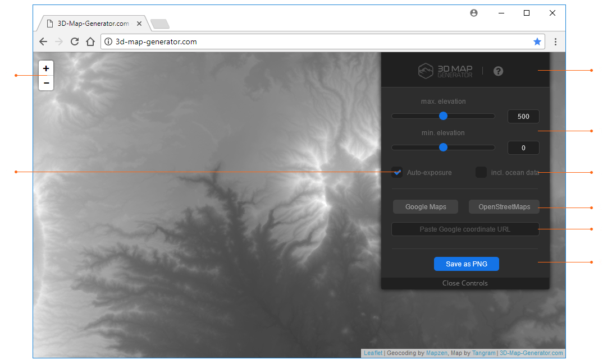Go back using the back arrow

point(43,42)
